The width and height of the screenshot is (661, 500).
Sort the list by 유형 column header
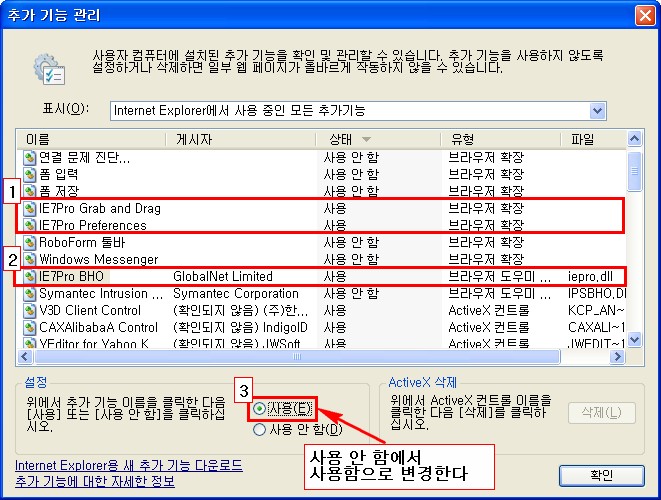[501, 139]
